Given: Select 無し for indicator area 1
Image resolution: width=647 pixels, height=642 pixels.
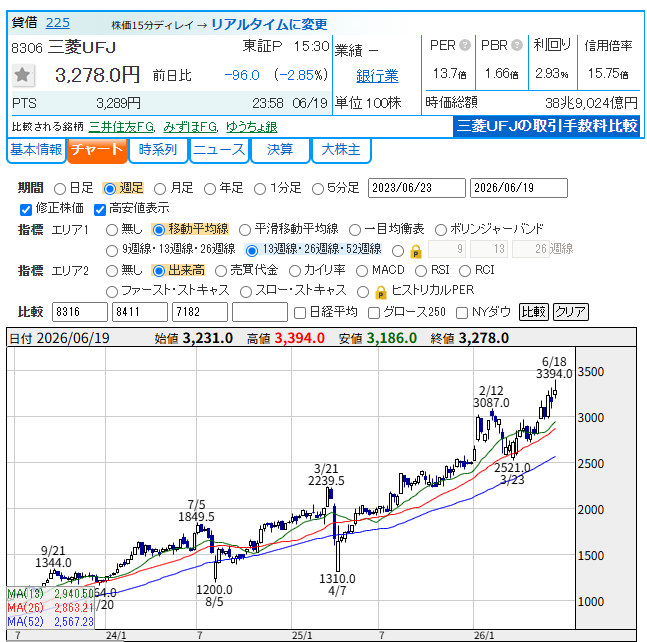Looking at the screenshot, I should coord(112,230).
